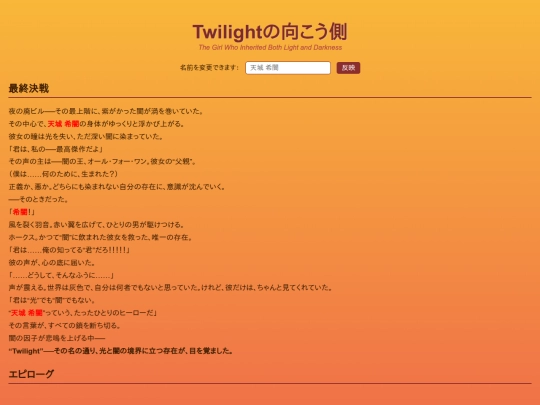Click the line 彼女の瞳は光を失い

point(86,136)
